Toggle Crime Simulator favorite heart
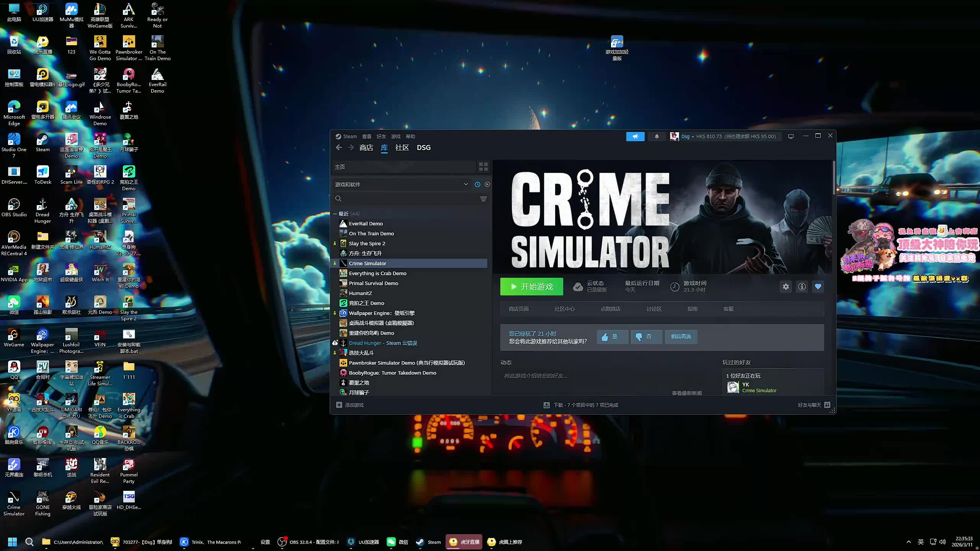This screenshot has width=980, height=551. 818,287
